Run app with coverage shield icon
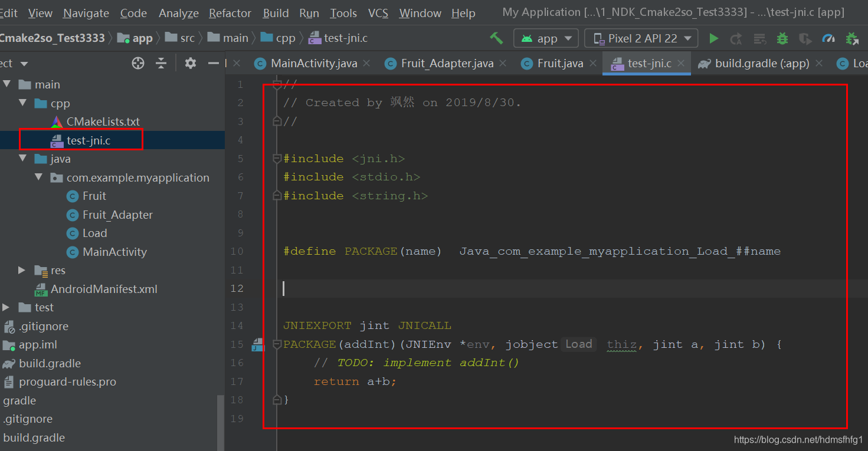 coord(805,38)
